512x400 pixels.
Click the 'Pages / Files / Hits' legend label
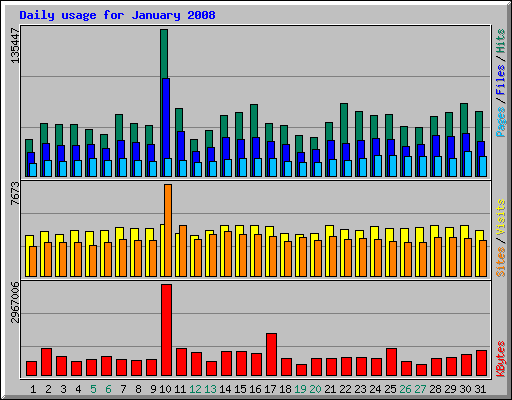click(x=500, y=83)
